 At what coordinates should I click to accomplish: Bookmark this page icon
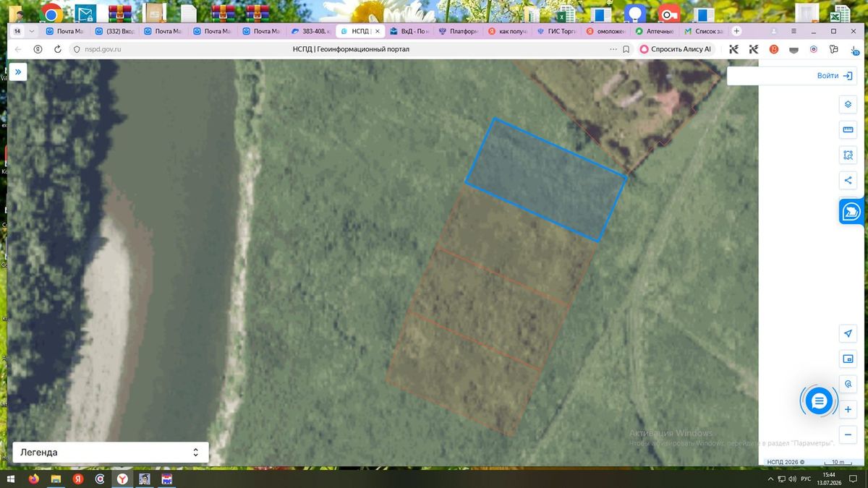click(x=626, y=49)
